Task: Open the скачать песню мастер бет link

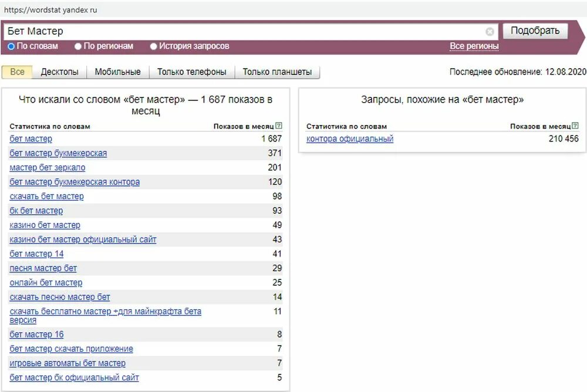Action: tap(59, 298)
